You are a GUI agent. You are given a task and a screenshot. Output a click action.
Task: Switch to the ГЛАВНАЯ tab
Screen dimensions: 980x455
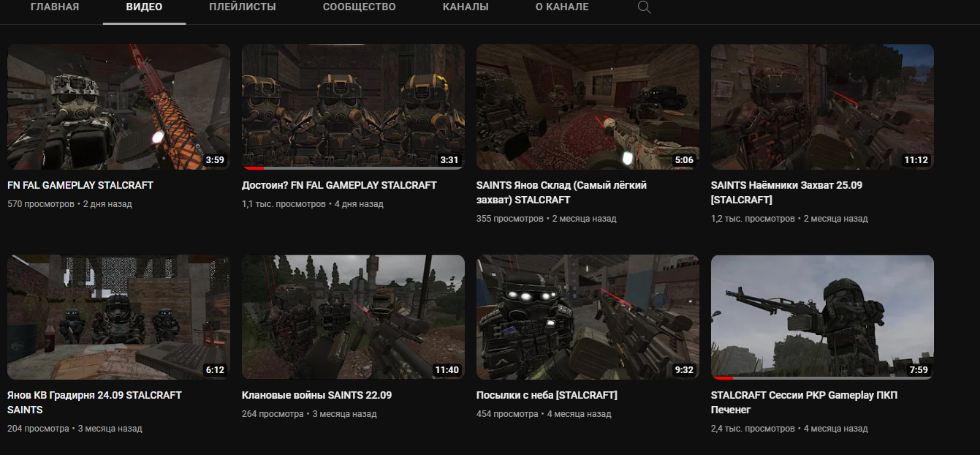click(55, 7)
